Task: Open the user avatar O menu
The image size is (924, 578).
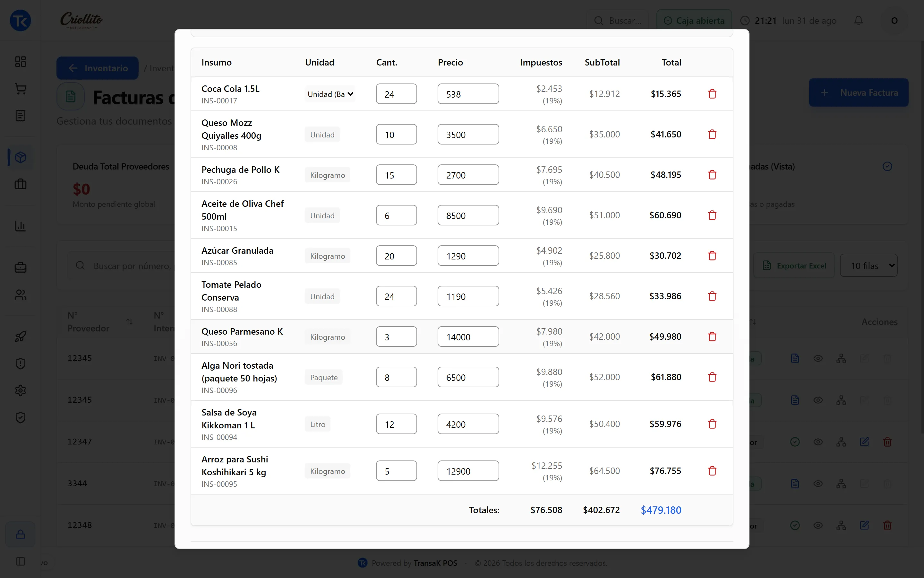Action: (894, 20)
